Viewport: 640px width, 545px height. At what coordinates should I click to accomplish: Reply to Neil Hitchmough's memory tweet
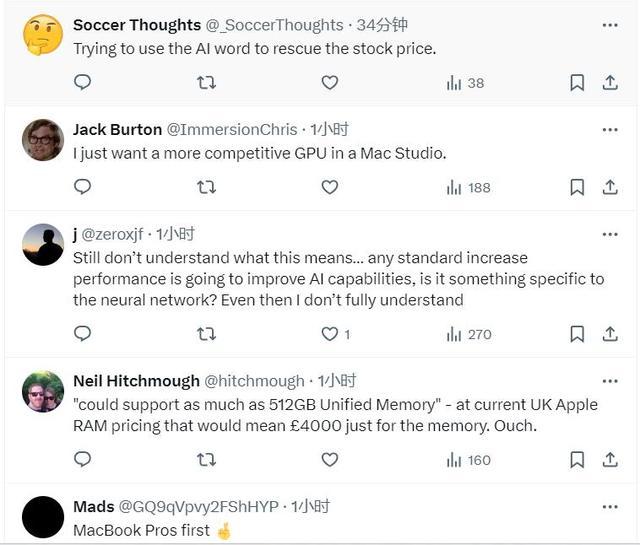point(83,460)
